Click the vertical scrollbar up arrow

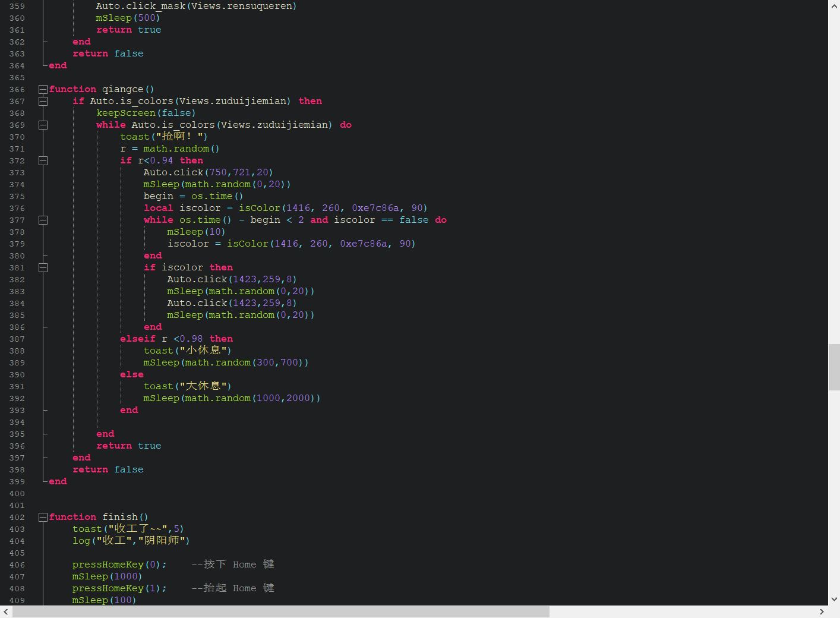click(834, 6)
